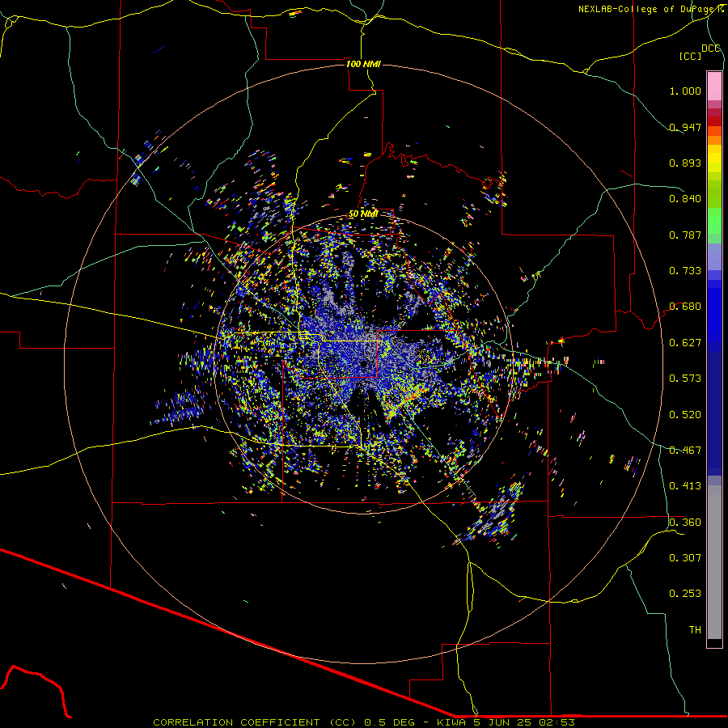Click the 0.467 legend value
Screen dimensions: 728x728
[685, 451]
